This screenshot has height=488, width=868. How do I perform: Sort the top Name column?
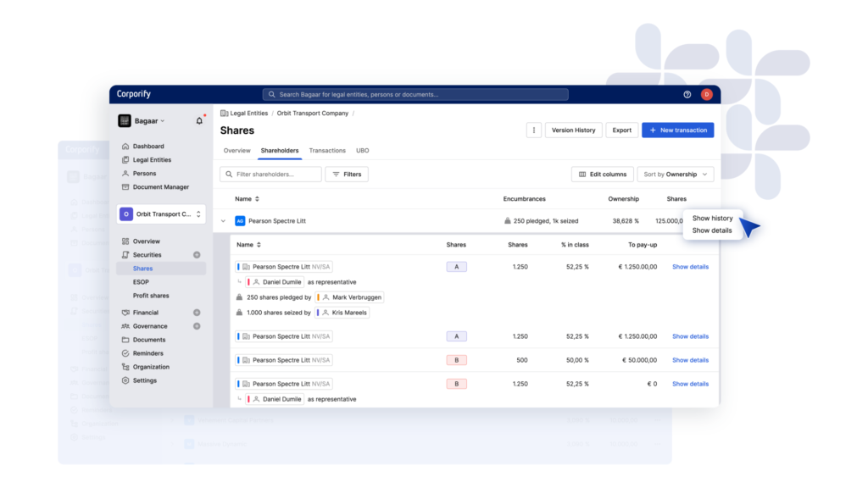click(247, 198)
